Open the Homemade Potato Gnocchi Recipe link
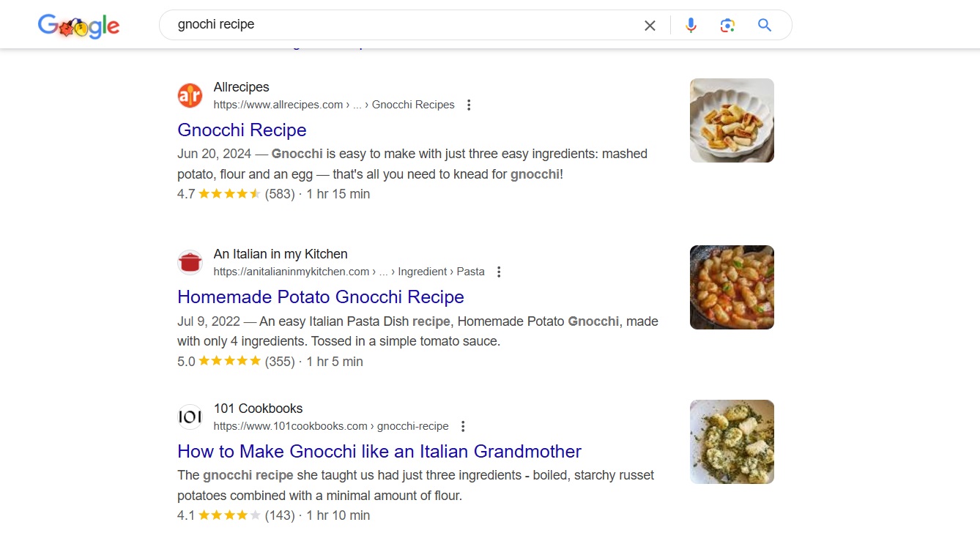The height and width of the screenshot is (533, 980). (320, 297)
